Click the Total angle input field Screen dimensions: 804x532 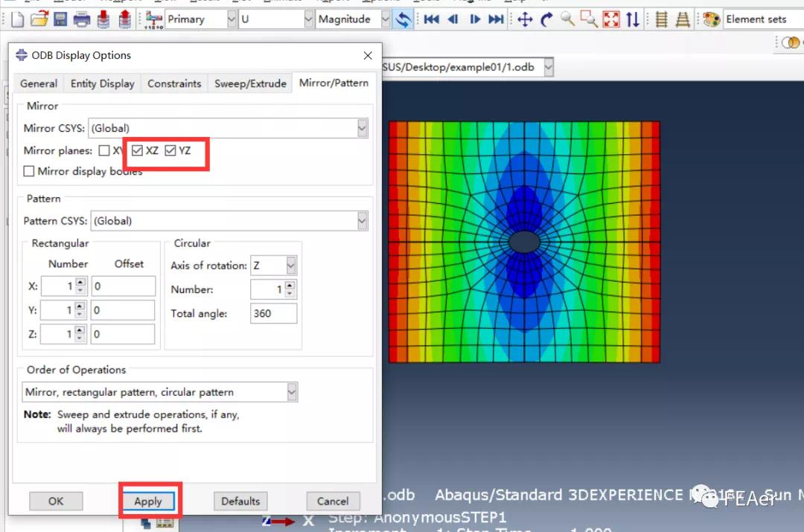273,314
